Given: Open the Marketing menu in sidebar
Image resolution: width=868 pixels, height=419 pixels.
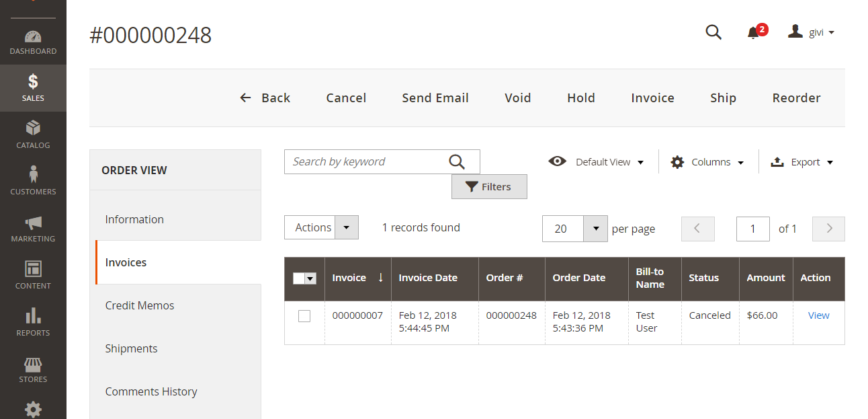Looking at the screenshot, I should pyautogui.click(x=33, y=229).
